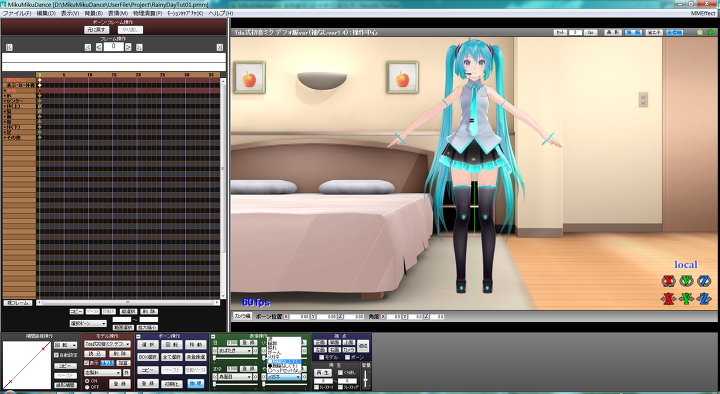Expand the その他 bone group row

coord(5,137)
